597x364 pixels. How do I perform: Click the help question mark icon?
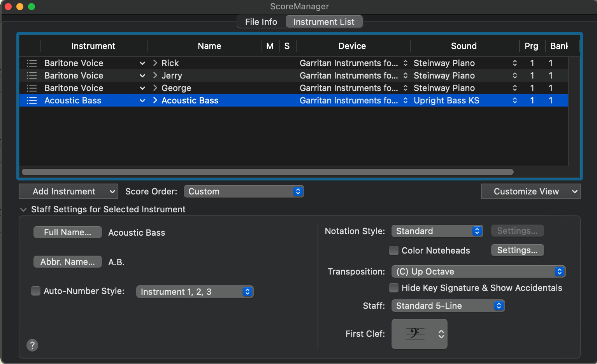tap(32, 345)
